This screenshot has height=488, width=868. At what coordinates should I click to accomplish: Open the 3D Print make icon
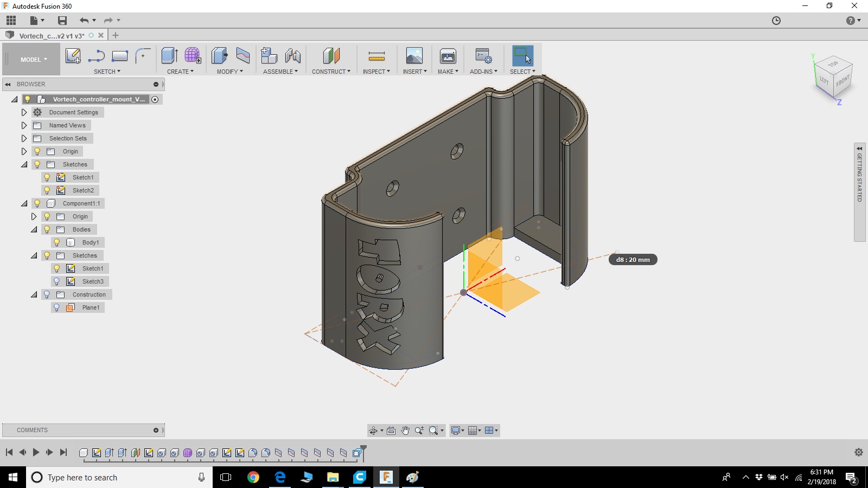(x=448, y=55)
